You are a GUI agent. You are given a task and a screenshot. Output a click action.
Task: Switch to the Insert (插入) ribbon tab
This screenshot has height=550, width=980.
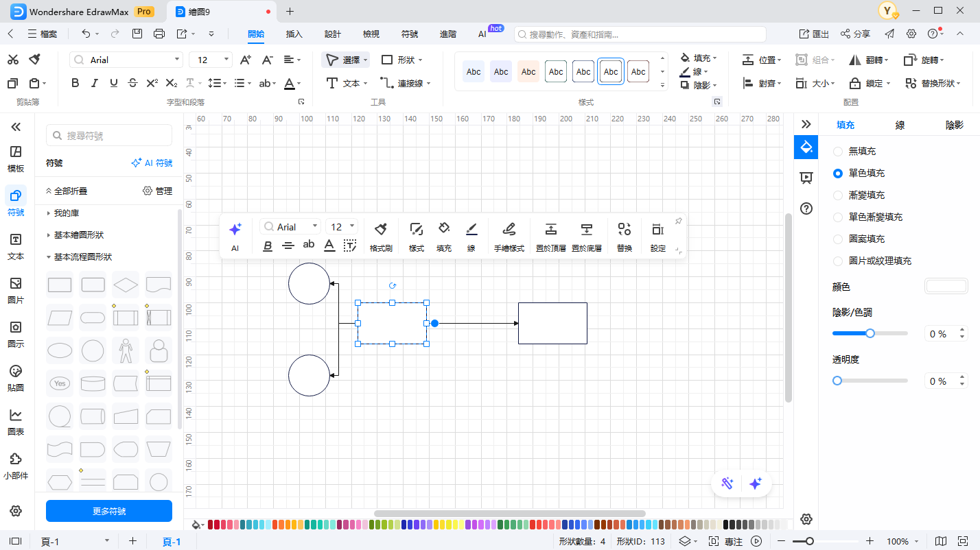294,34
